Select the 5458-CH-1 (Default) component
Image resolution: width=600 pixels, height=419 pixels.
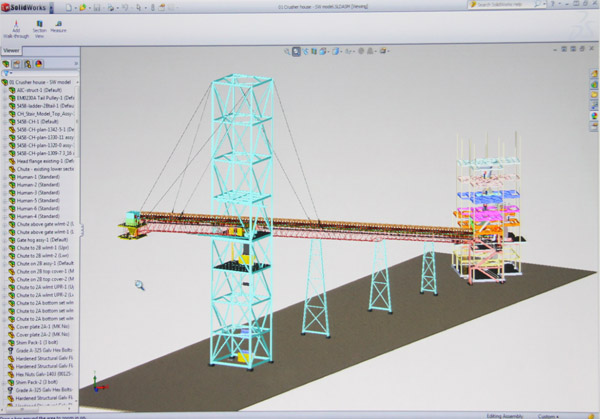(x=42, y=122)
